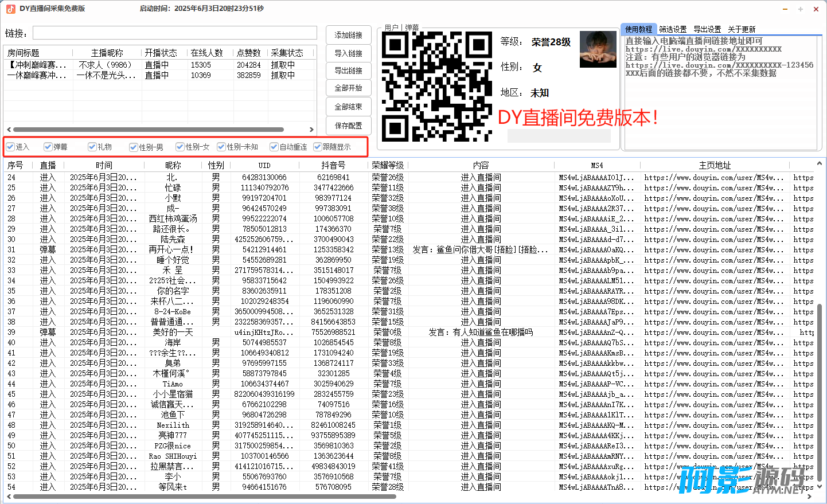Toggle the 性别-男 checkbox

(134, 147)
